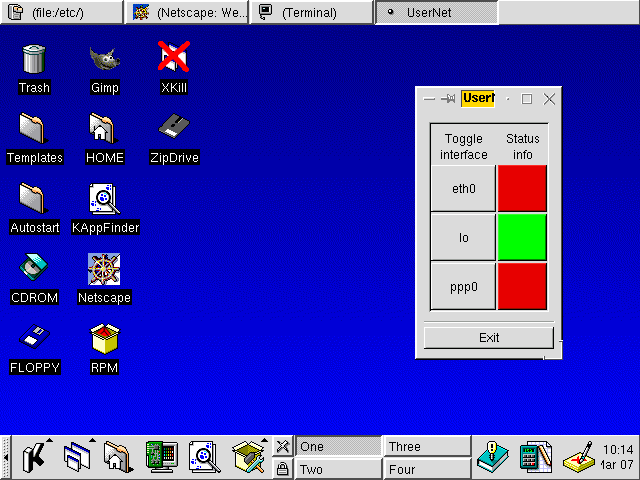Open the RPM package icon
This screenshot has width=640, height=480.
(x=104, y=340)
